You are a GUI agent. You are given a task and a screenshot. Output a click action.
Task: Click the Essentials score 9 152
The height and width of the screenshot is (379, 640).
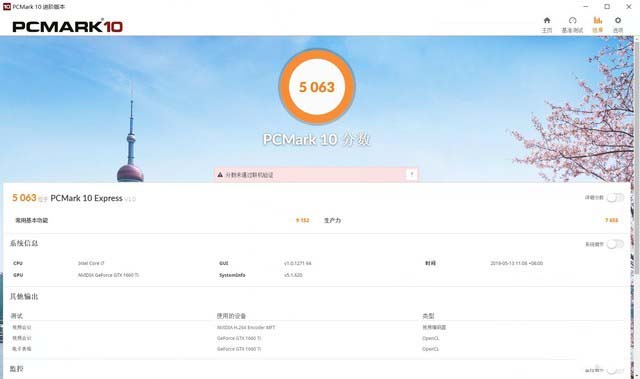302,220
